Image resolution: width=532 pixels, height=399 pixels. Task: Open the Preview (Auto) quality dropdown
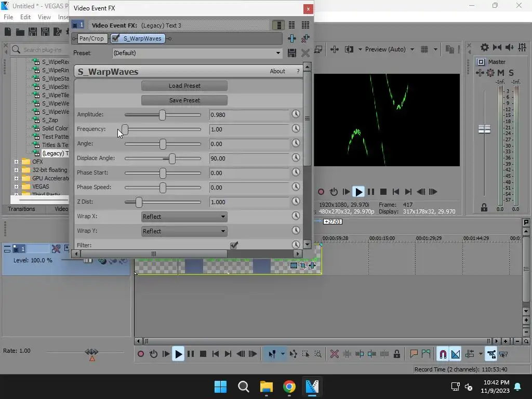412,49
